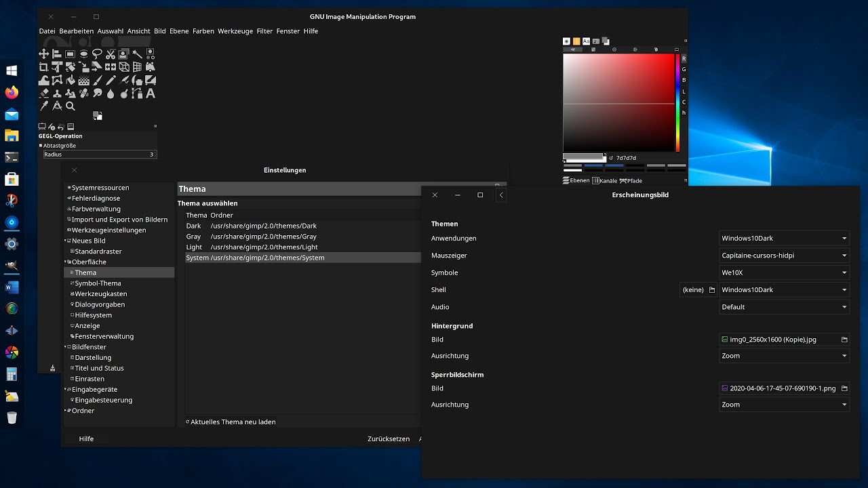Image resolution: width=868 pixels, height=488 pixels.
Task: Select the G color channel button
Action: pyautogui.click(x=684, y=70)
